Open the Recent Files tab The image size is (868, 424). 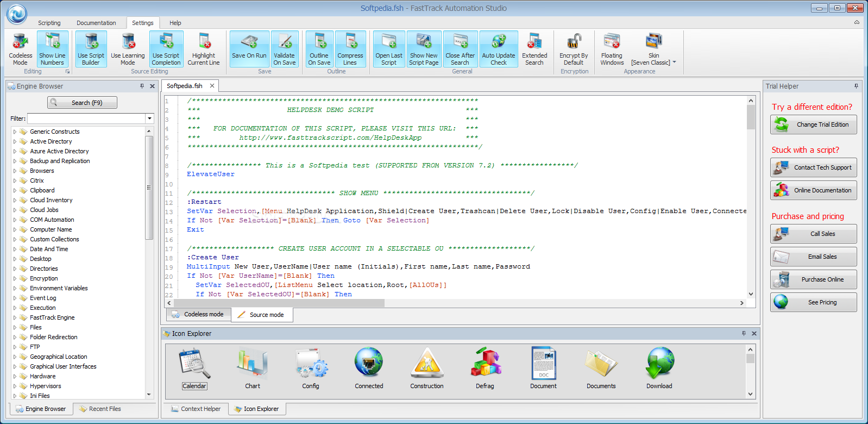(x=100, y=409)
